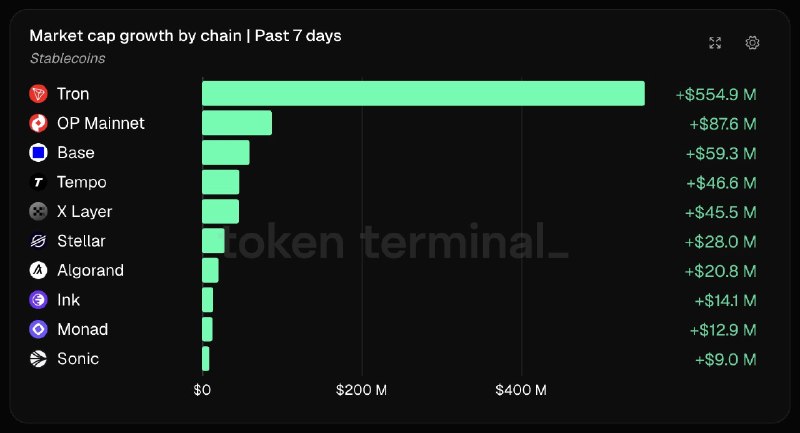The height and width of the screenshot is (433, 800).
Task: Select the OP Mainnet bar
Action: (237, 123)
